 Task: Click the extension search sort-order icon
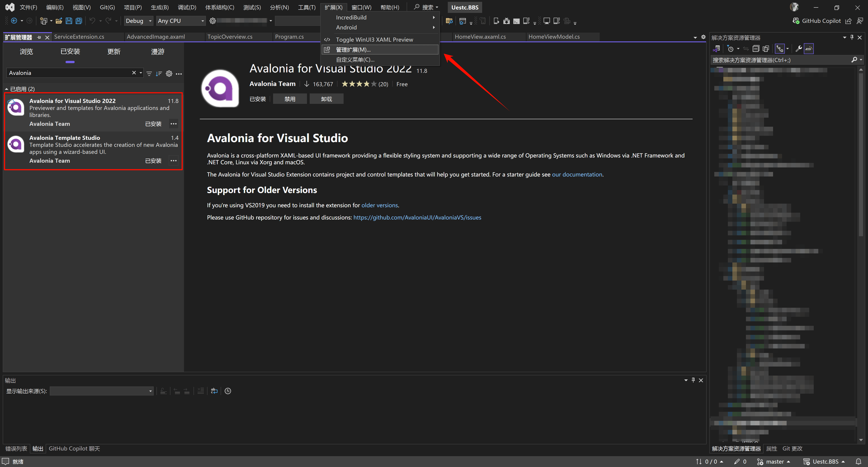[159, 74]
